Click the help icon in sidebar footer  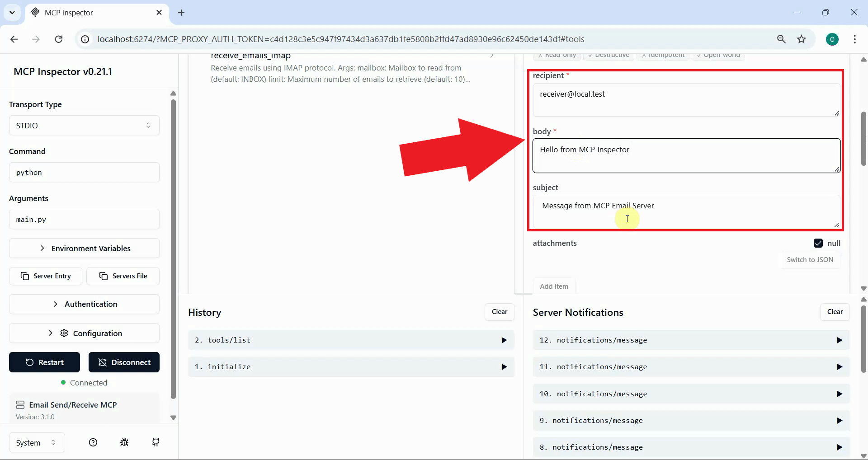coord(93,442)
